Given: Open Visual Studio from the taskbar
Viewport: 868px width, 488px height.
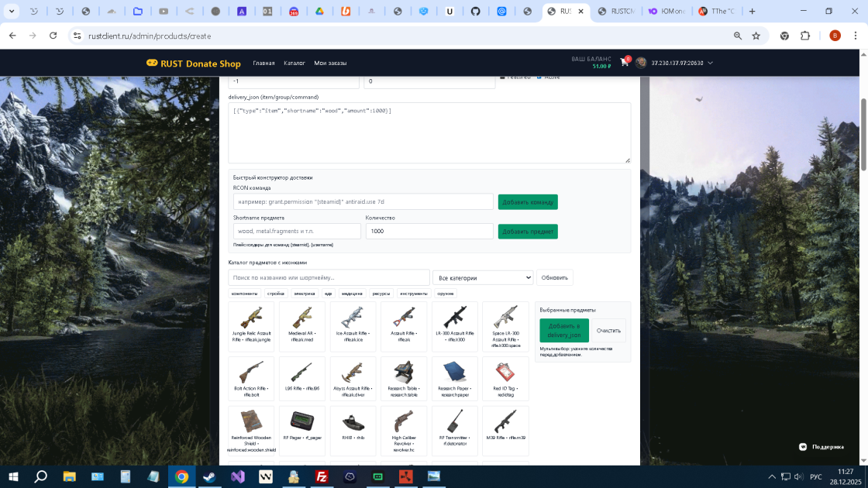Looking at the screenshot, I should click(x=238, y=476).
